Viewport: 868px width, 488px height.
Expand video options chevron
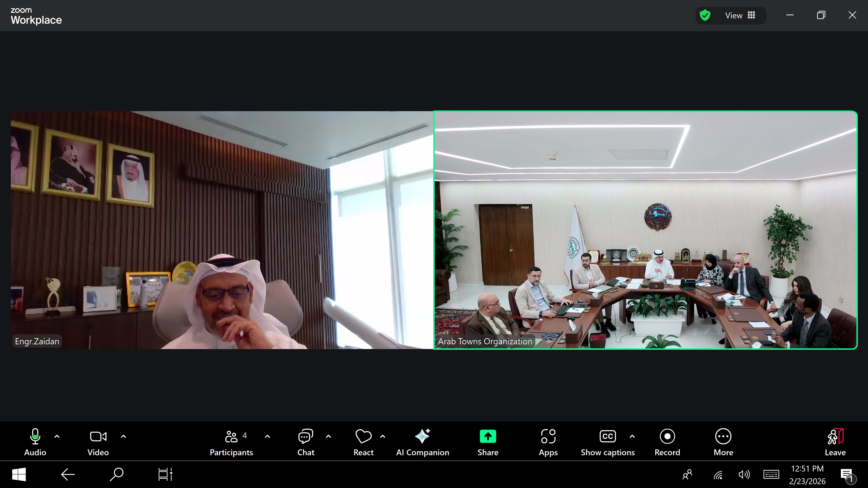click(x=123, y=436)
